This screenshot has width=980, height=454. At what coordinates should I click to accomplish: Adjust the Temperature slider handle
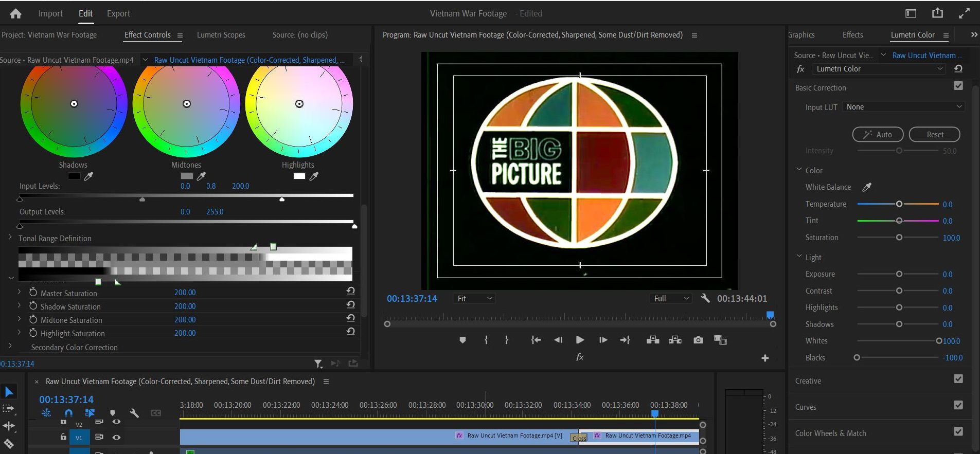pyautogui.click(x=899, y=204)
